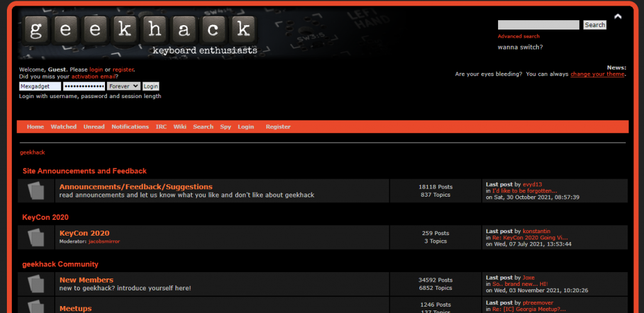
Task: Follow the 'register' link in the welcome message
Action: pyautogui.click(x=123, y=70)
